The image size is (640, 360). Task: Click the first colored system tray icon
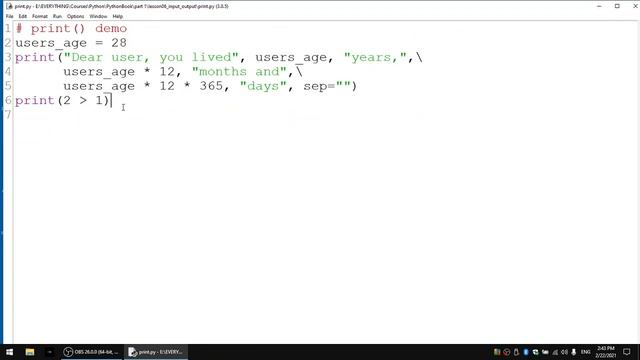click(497, 352)
